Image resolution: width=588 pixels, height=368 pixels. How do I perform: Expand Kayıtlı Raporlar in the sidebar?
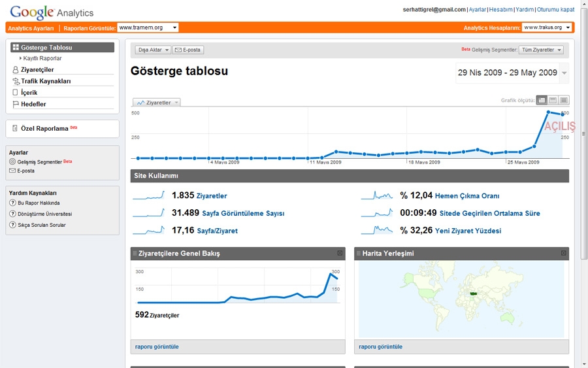coord(41,59)
